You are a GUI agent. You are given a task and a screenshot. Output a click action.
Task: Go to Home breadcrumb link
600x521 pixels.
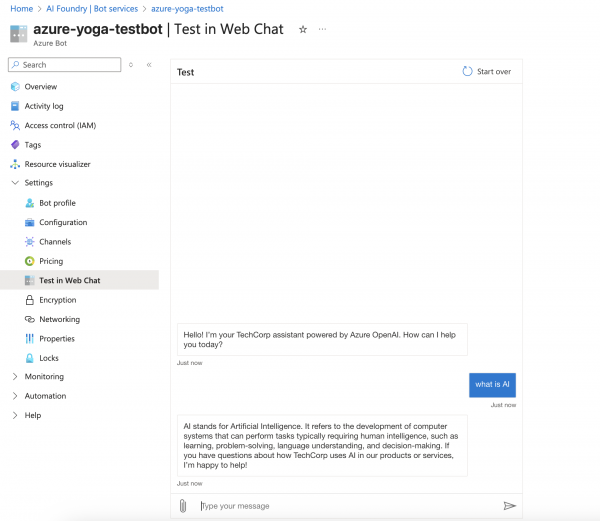click(21, 8)
